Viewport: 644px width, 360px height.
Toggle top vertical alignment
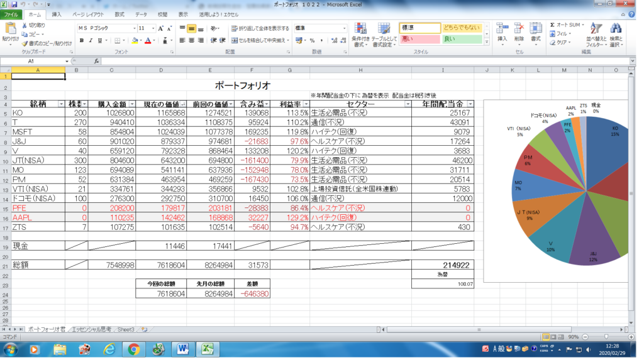point(182,28)
